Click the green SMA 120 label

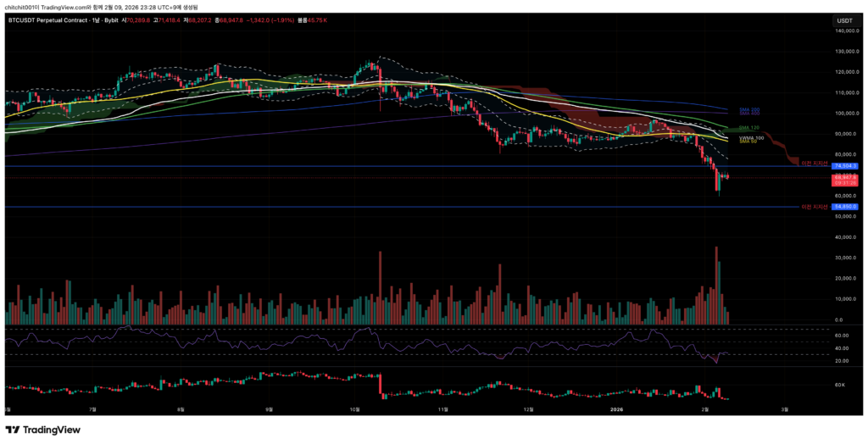coord(749,128)
